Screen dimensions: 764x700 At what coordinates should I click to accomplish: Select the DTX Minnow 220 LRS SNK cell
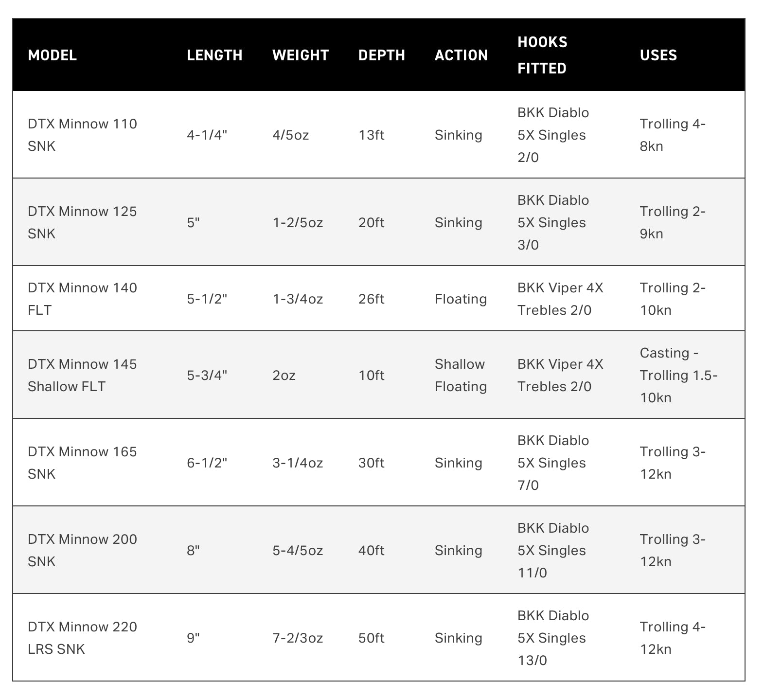coord(82,638)
